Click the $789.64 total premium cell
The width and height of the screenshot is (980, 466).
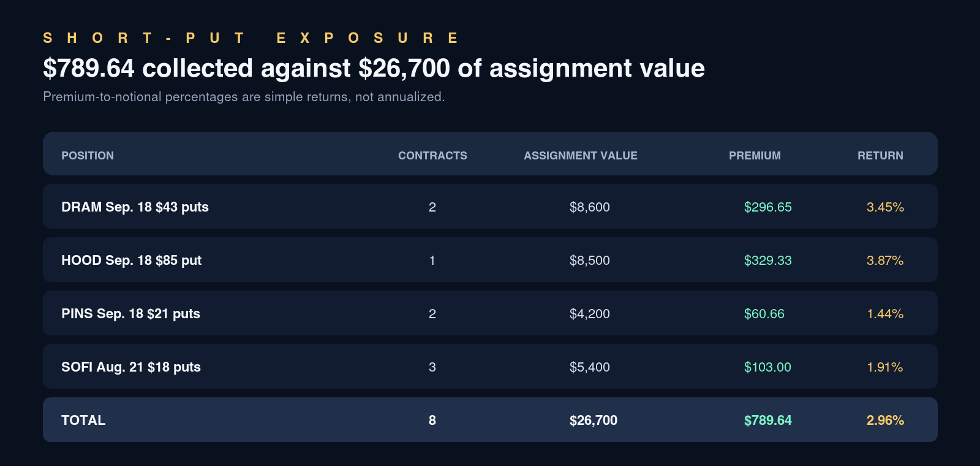[x=767, y=421]
